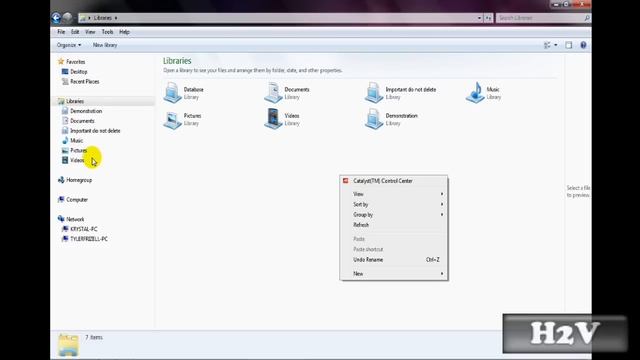Open the Tools menu
Screen dimensions: 640x360
coord(107,32)
